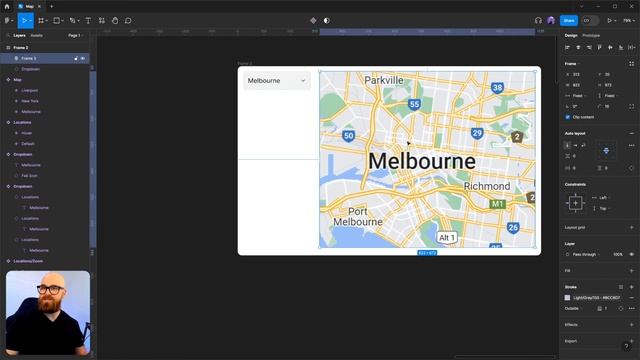Select the Rectangle shape tool
This screenshot has width=640, height=360.
coord(57,20)
